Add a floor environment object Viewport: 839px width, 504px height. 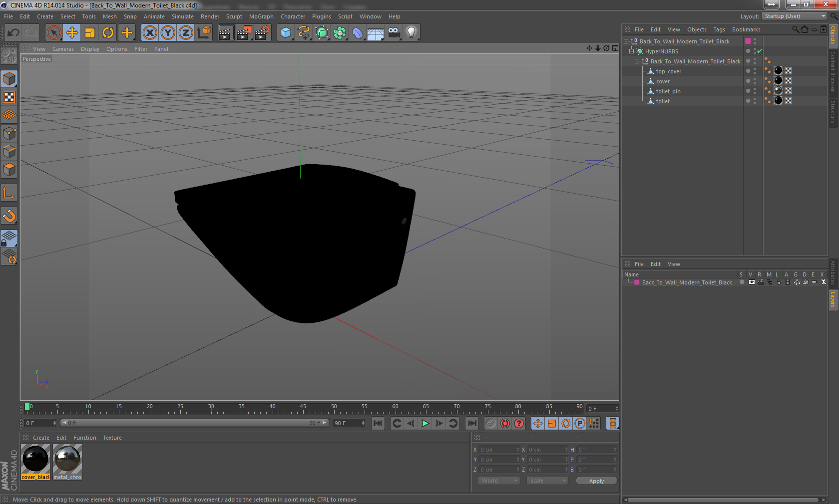pos(376,33)
